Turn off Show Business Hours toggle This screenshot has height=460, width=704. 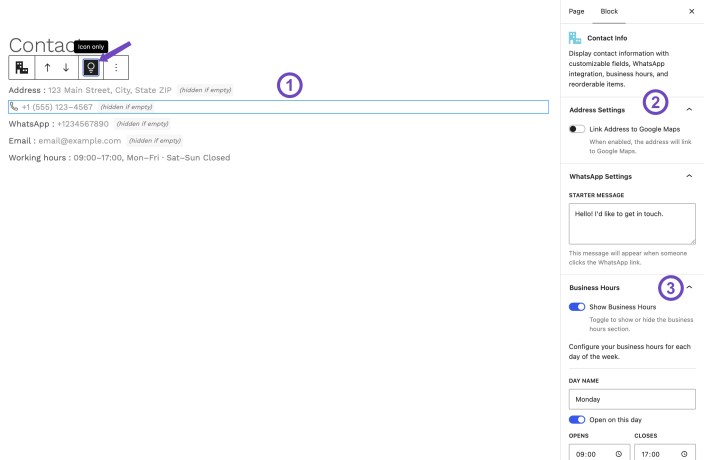(x=577, y=307)
